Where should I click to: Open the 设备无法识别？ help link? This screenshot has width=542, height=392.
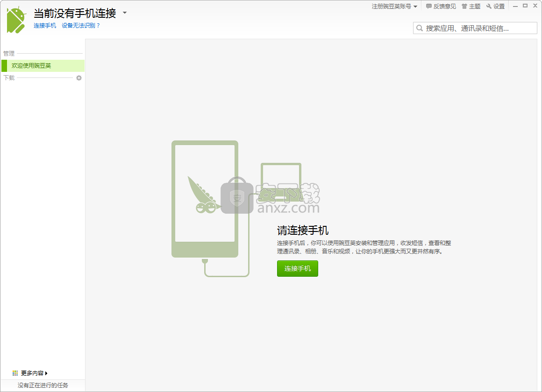(81, 26)
